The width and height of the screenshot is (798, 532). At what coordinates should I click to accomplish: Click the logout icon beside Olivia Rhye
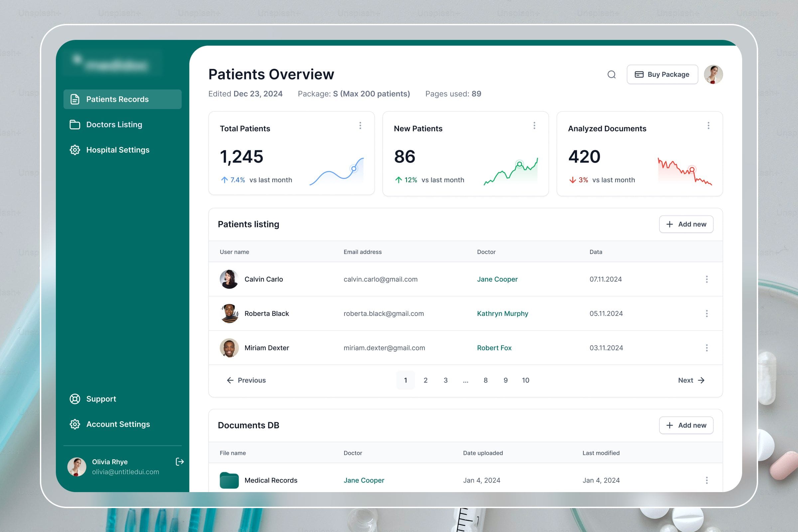(x=180, y=462)
